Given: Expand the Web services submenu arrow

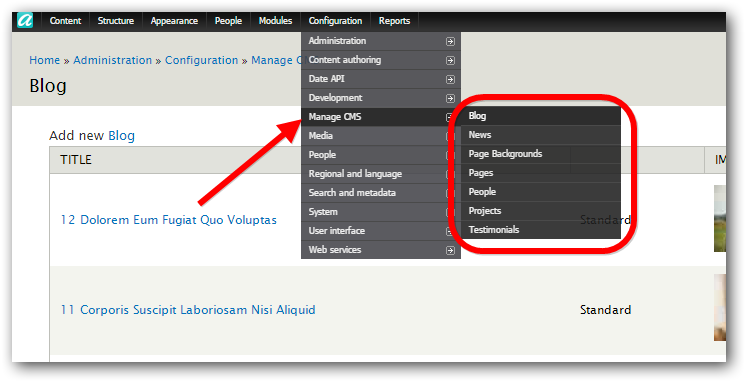Looking at the screenshot, I should pos(450,250).
